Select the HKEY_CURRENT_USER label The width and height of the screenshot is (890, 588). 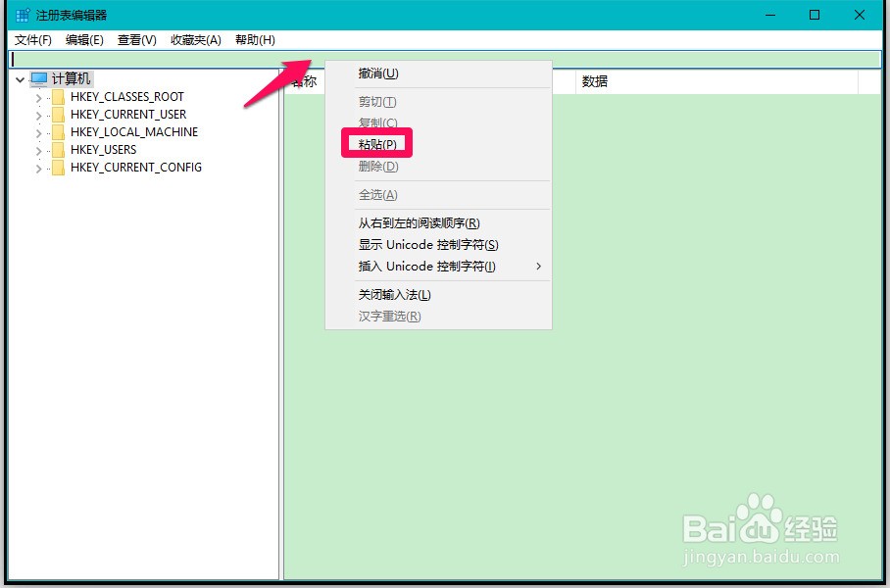128,115
